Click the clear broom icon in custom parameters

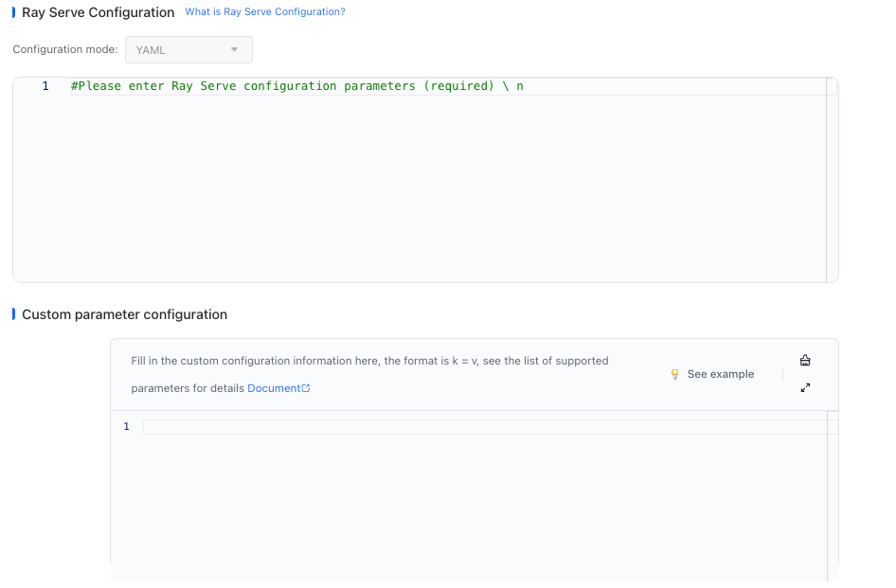coord(805,360)
